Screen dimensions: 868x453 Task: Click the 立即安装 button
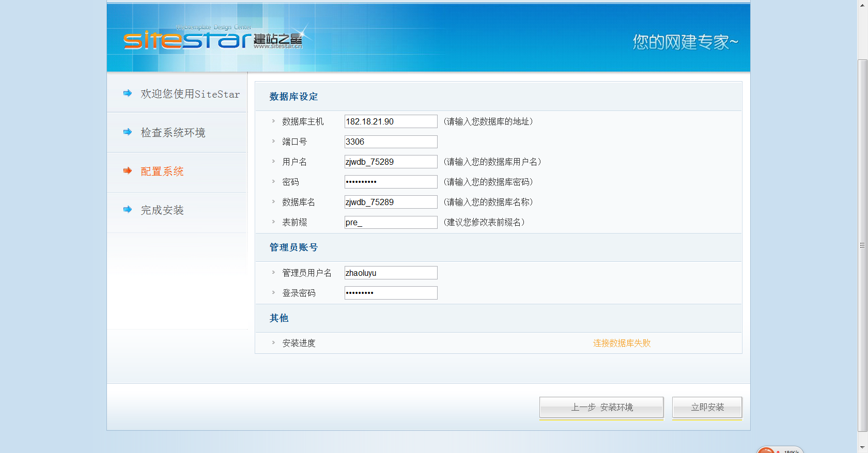pos(707,408)
